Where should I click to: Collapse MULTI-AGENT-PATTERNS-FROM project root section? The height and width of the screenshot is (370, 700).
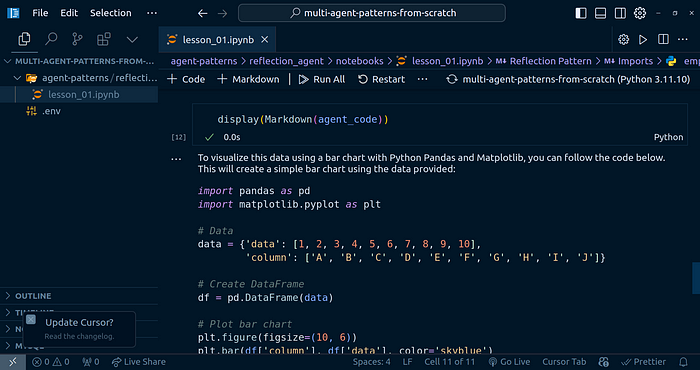pyautogui.click(x=79, y=61)
